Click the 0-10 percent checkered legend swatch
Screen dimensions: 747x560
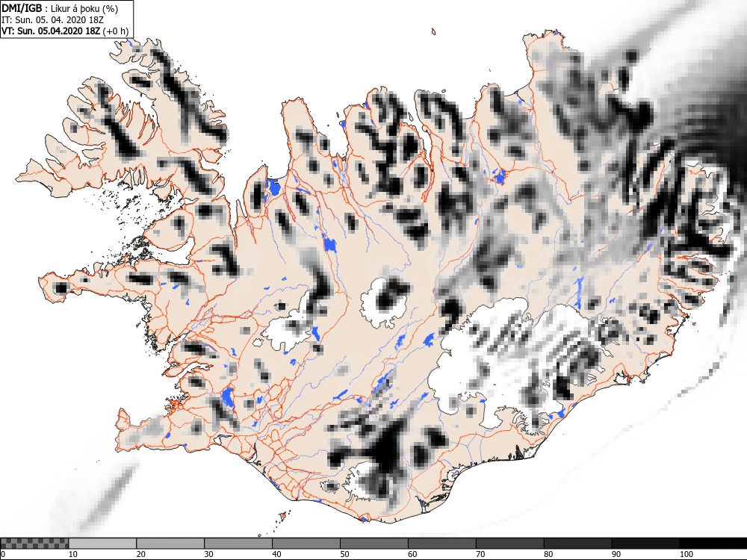35,544
